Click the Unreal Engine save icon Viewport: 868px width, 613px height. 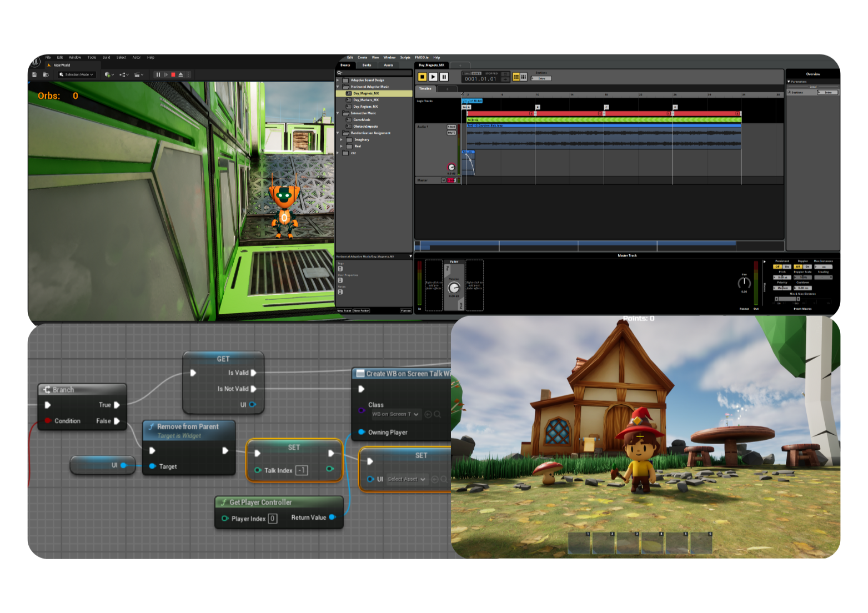click(34, 74)
